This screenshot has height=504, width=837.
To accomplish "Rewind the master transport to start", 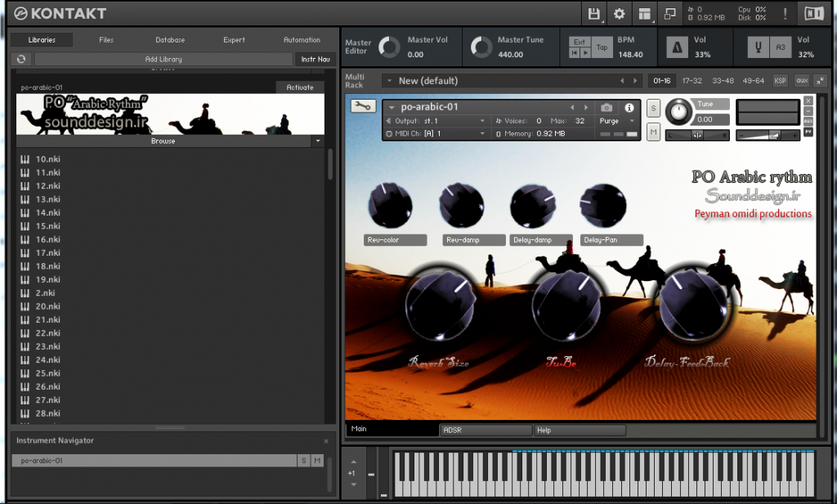I will [575, 53].
